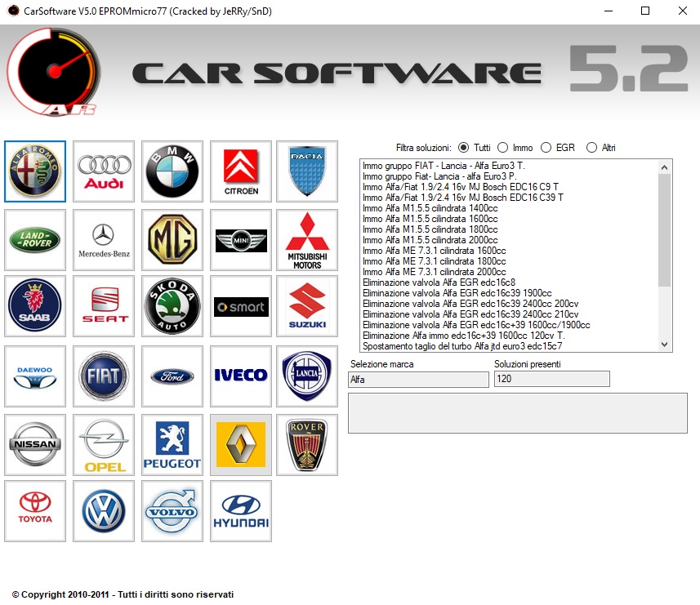Choose the Renault diamond logo

point(241,444)
